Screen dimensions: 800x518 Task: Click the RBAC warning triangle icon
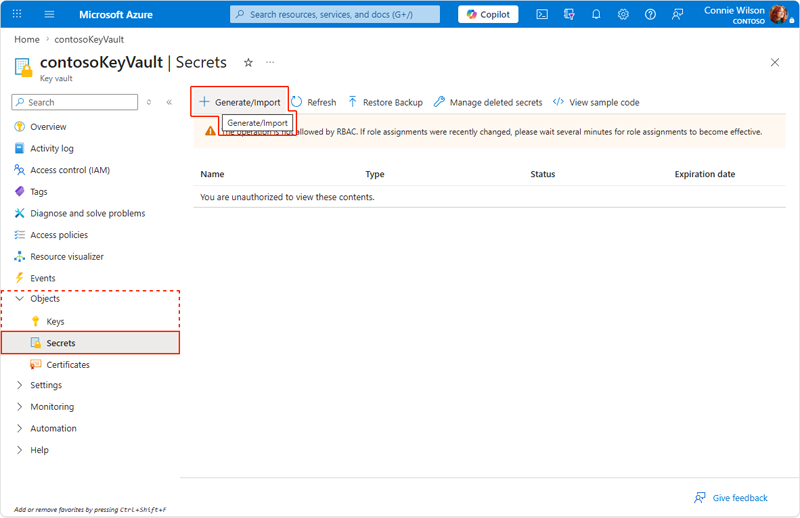[210, 131]
